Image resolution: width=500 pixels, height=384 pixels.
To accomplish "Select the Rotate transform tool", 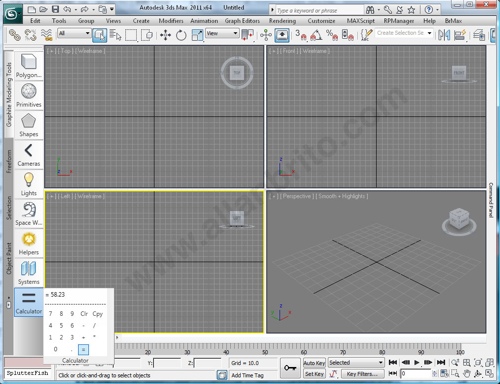I will coord(181,35).
